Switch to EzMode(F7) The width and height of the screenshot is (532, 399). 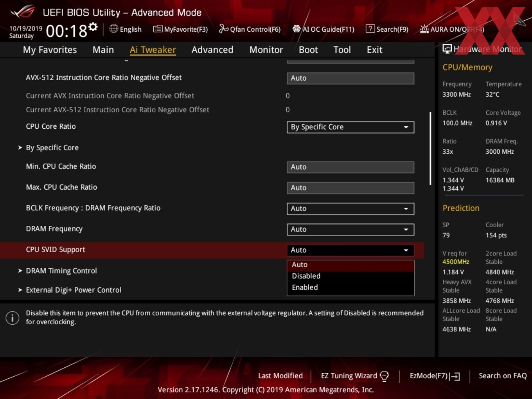(435, 376)
